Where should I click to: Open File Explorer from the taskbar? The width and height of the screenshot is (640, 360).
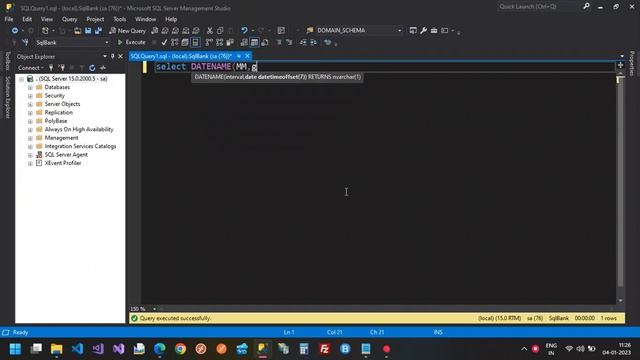pos(57,349)
